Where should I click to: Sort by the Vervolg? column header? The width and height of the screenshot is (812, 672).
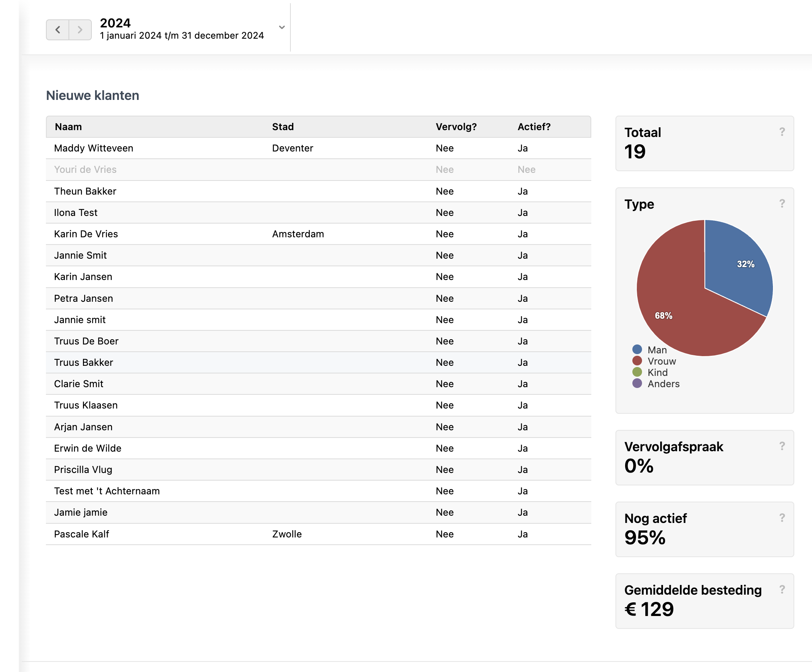point(456,127)
